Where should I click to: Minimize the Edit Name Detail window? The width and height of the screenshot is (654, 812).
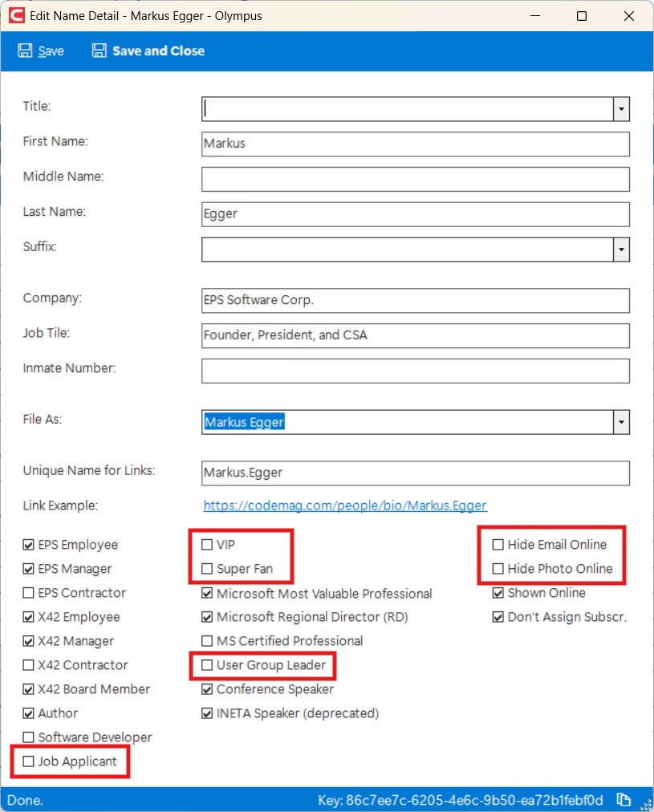(535, 16)
